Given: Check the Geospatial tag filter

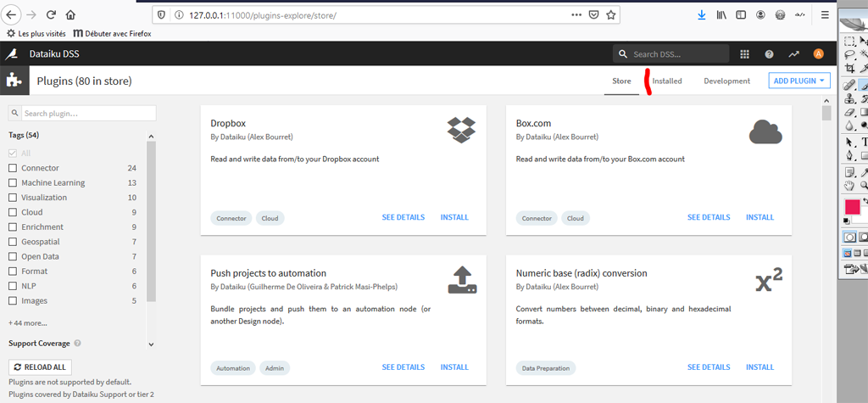Looking at the screenshot, I should pyautogui.click(x=13, y=242).
